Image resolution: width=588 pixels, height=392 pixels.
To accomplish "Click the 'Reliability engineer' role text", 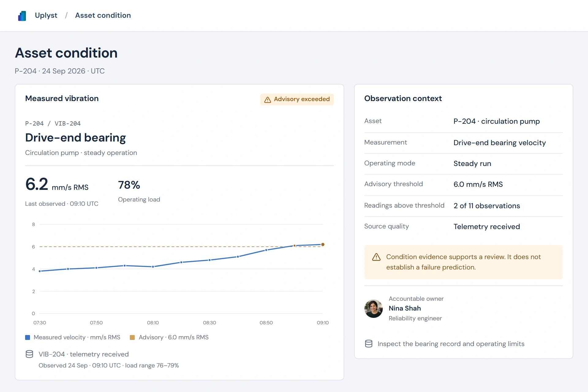I will point(415,318).
